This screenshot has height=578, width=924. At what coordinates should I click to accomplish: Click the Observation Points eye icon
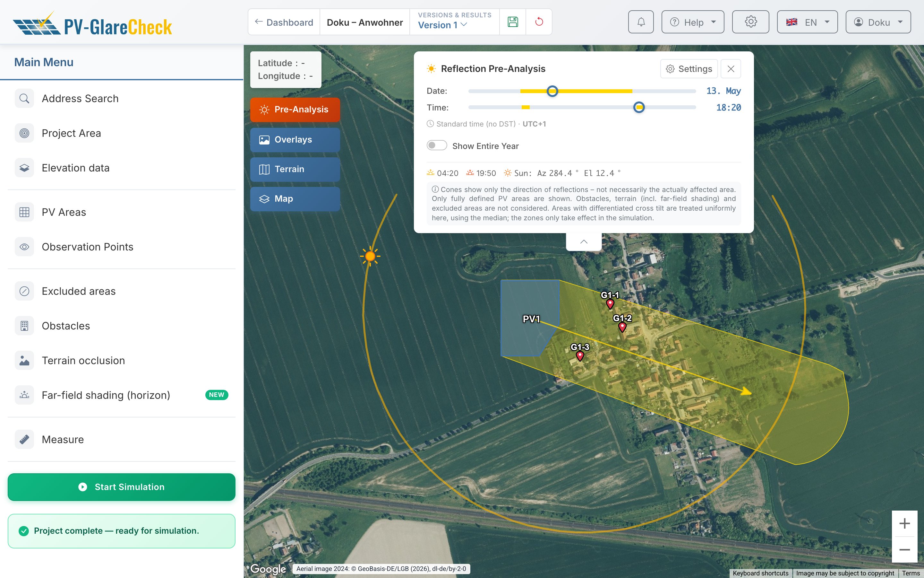(x=24, y=247)
